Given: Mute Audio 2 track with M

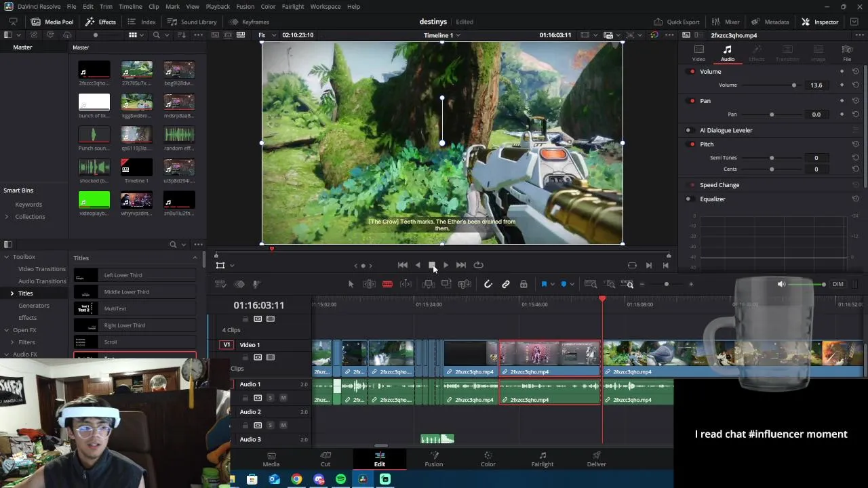Looking at the screenshot, I should [x=283, y=426].
